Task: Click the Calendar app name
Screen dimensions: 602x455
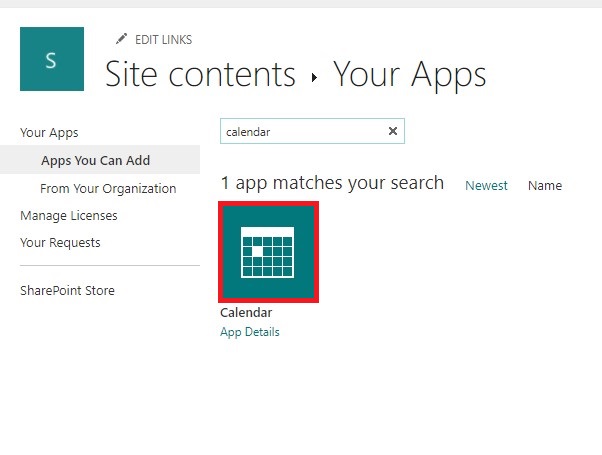Action: 246,313
